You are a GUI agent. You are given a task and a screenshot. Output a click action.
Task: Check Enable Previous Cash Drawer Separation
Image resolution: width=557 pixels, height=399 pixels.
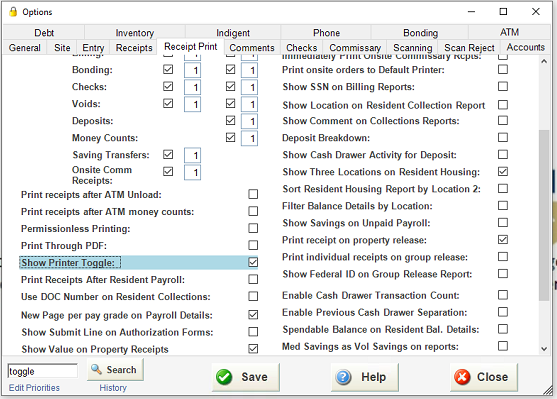click(503, 312)
